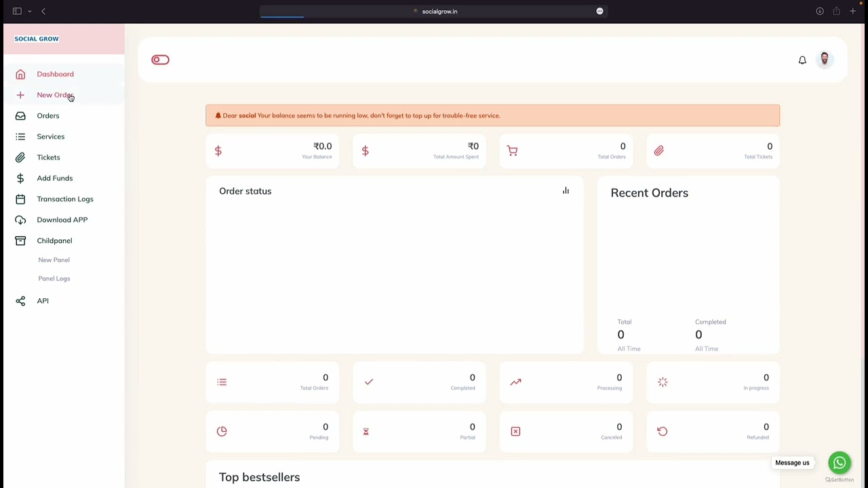Click the Total Tickets paperclip icon card
Viewport: 868px width, 488px height.
(659, 151)
